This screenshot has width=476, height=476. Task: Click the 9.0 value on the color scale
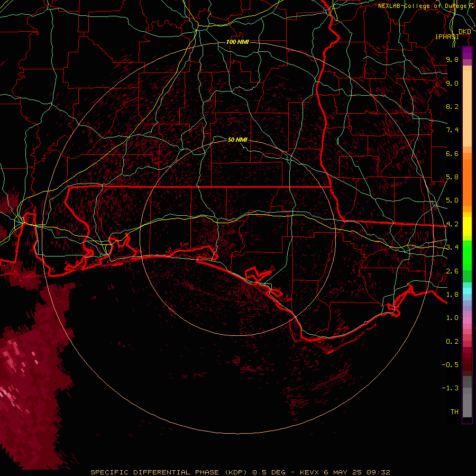click(x=452, y=83)
